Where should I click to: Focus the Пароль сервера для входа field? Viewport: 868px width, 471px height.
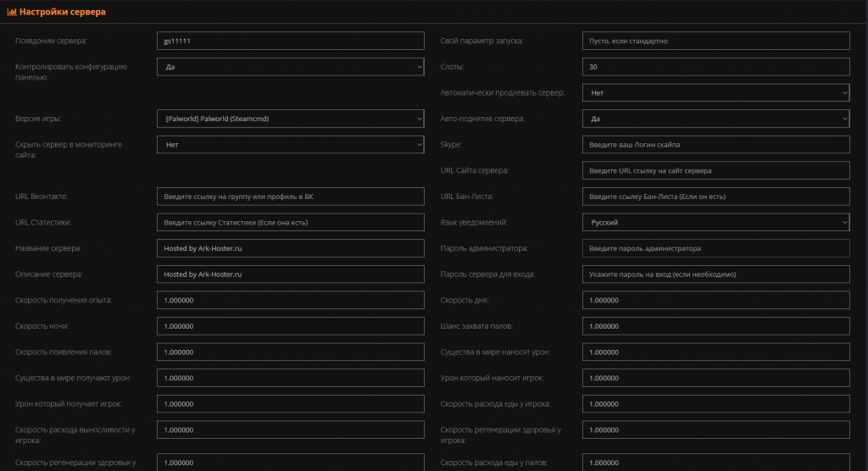click(715, 274)
